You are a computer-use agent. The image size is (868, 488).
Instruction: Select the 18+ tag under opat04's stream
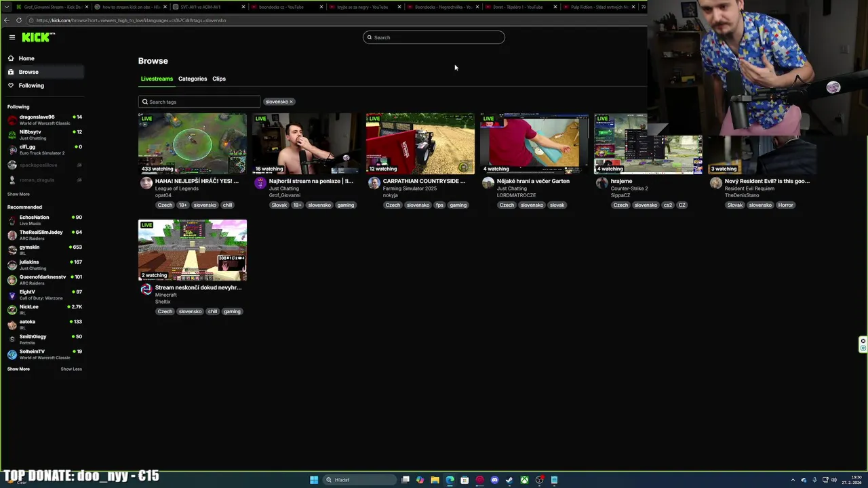tap(182, 205)
